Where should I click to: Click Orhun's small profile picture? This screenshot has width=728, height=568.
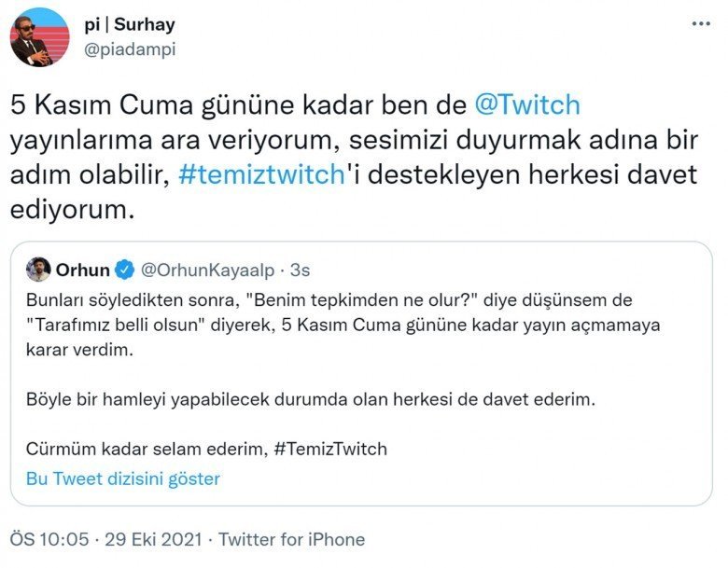coord(38,270)
